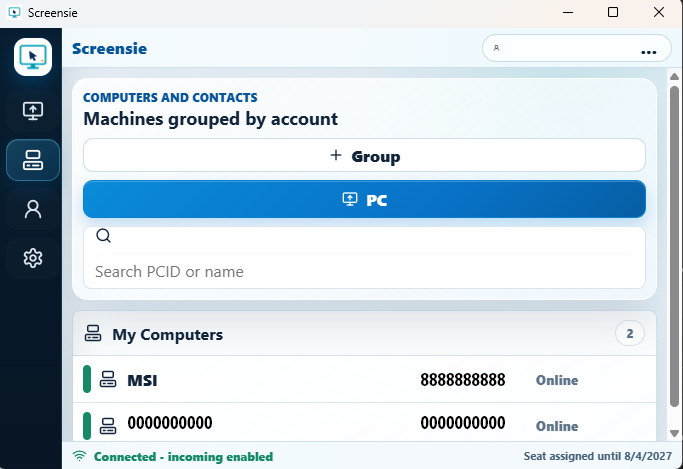Image resolution: width=683 pixels, height=469 pixels.
Task: Click the Online status of MSI
Action: coord(557,380)
